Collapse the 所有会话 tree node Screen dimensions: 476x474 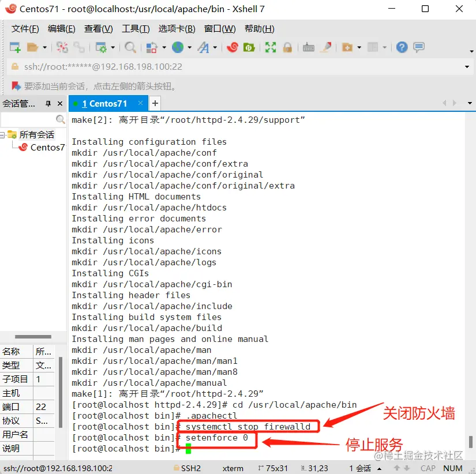pyautogui.click(x=2, y=135)
